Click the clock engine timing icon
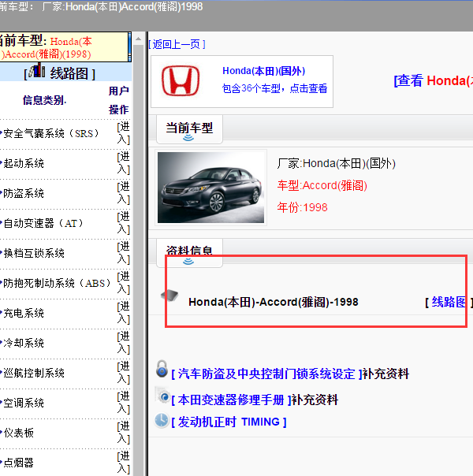The image size is (473, 476). pyautogui.click(x=161, y=421)
